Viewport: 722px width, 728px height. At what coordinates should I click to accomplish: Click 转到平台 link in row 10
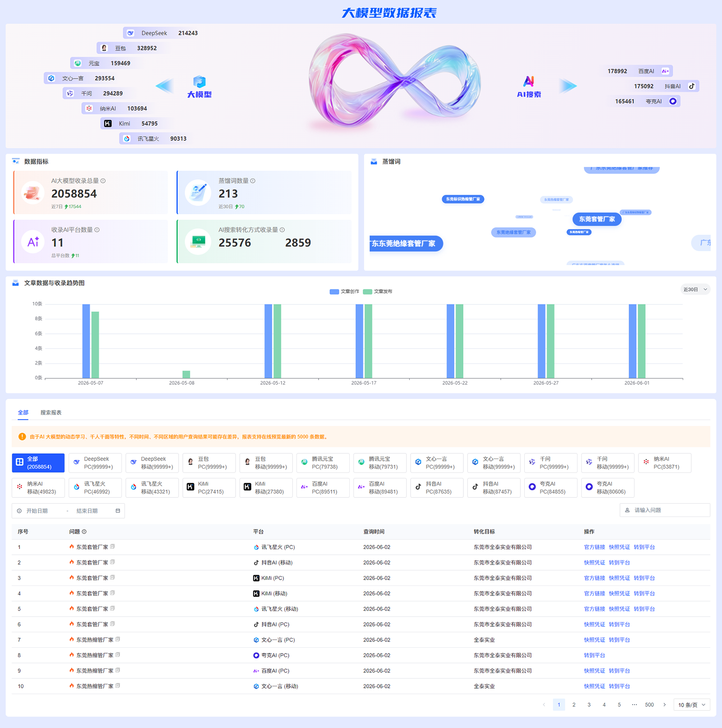pos(619,686)
